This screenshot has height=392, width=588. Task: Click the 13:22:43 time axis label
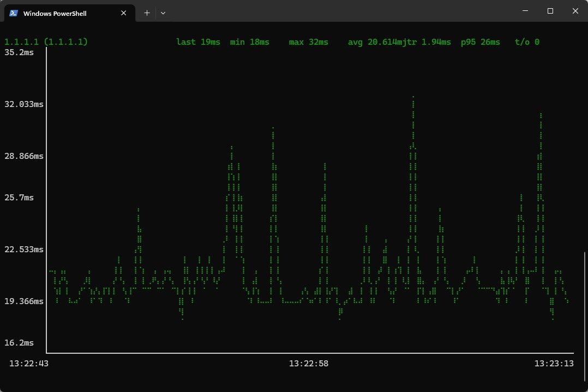point(29,364)
